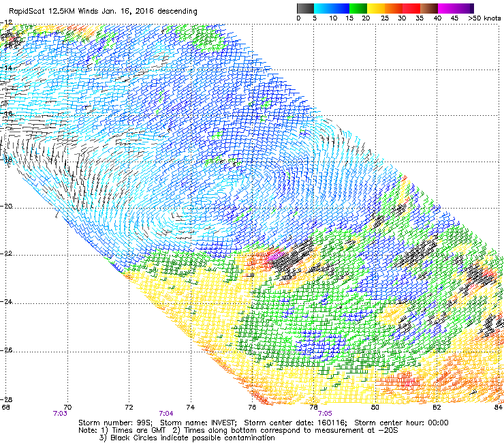Screen dimensions: 504x443
Task: Click the purple "7:05" time marker
Action: 325,414
